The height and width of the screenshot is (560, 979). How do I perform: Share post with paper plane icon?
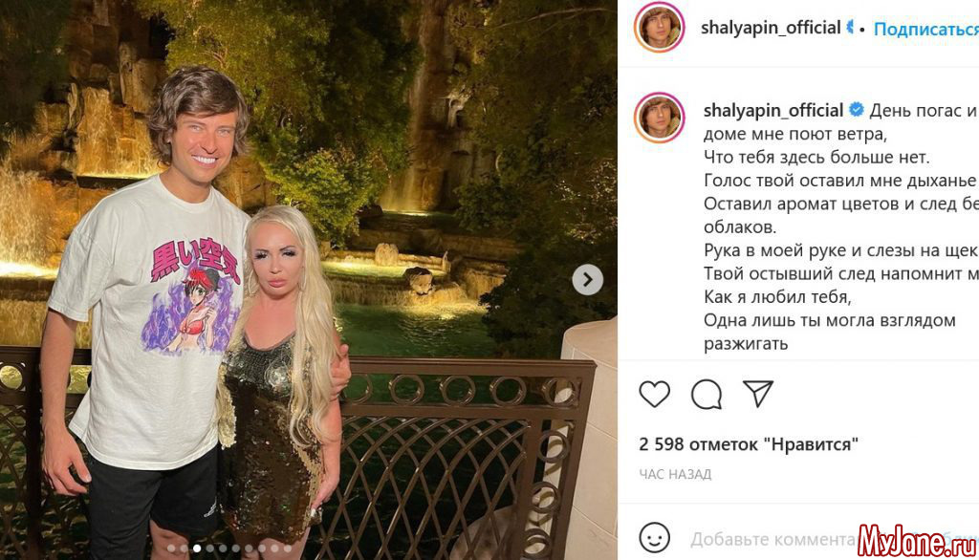pyautogui.click(x=758, y=394)
